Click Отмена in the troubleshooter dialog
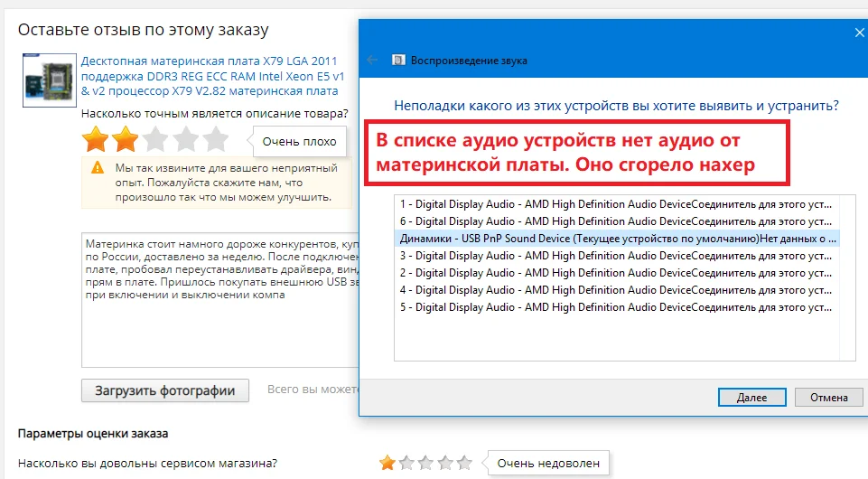 (828, 398)
